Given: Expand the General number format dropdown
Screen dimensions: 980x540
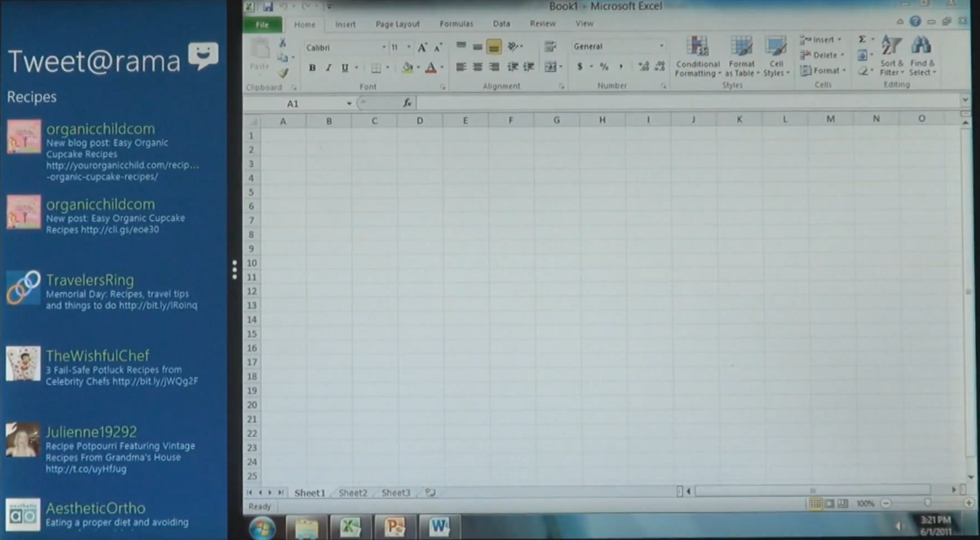Looking at the screenshot, I should pos(661,46).
